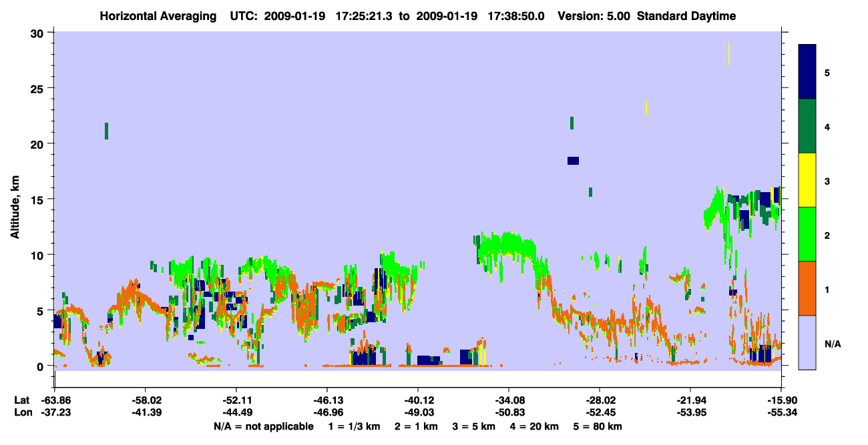The image size is (868, 445).
Task: Click the 'N/A = not applicable' legend text
Action: point(264,426)
